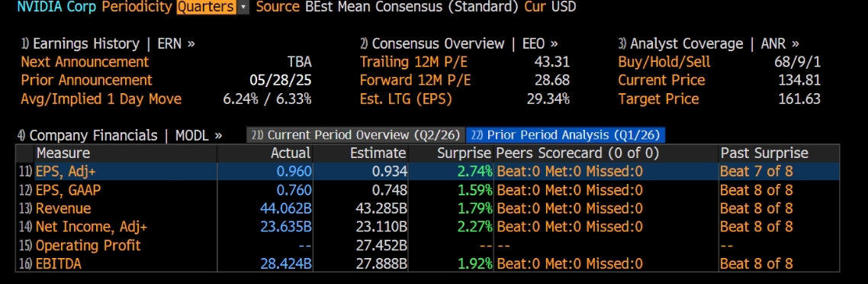Open the Periodicity Quarters dropdown arrow
868x284 pixels.
click(x=243, y=7)
